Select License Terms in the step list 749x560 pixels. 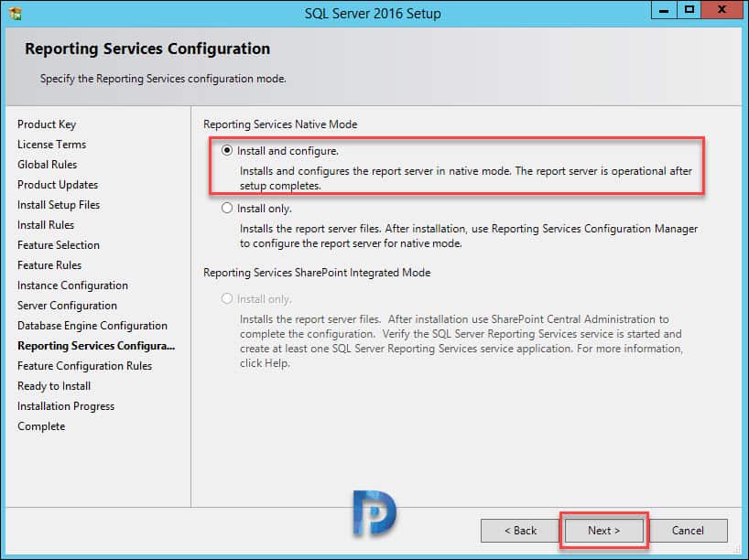click(x=51, y=145)
